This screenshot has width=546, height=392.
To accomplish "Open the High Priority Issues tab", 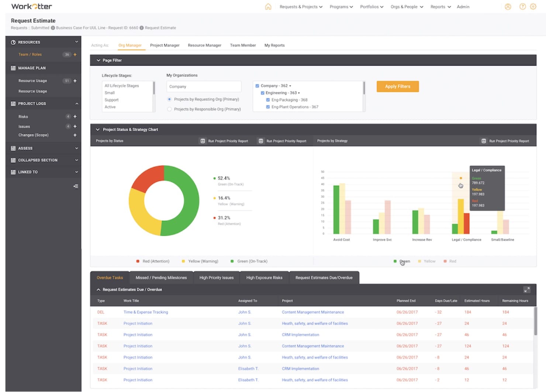I will [216, 278].
